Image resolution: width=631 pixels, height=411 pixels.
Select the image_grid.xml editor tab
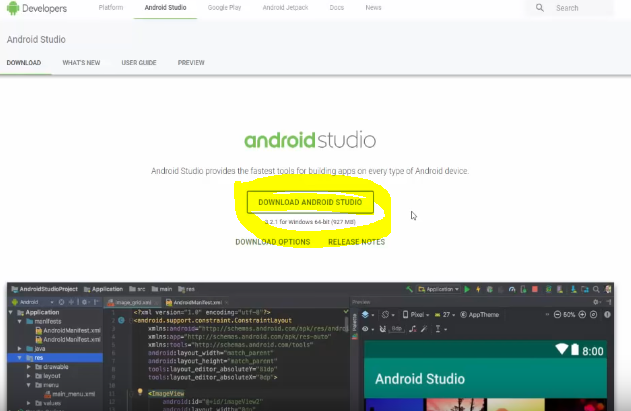133,302
